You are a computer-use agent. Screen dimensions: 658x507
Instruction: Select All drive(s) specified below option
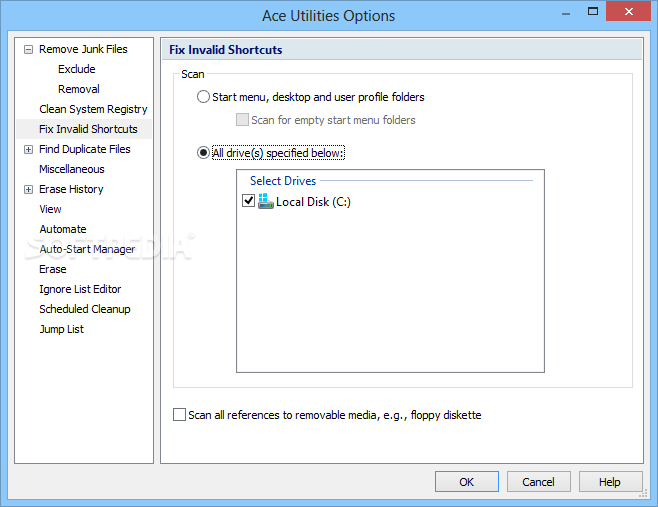click(271, 153)
